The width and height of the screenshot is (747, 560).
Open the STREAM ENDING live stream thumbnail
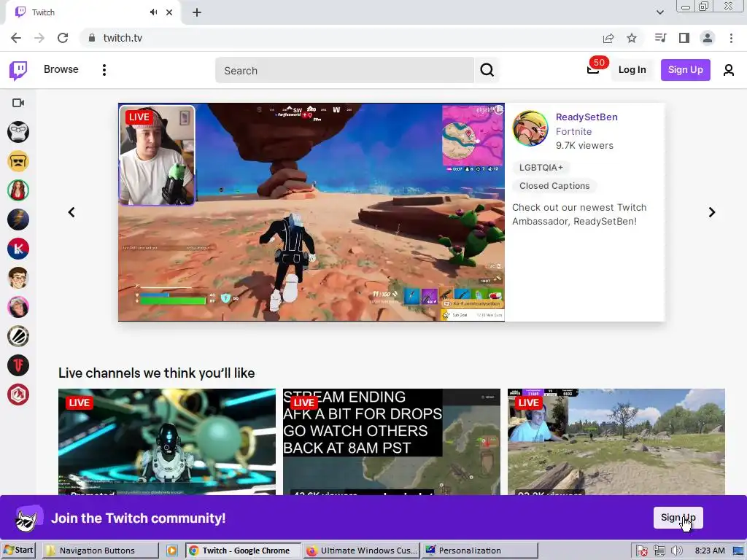coord(392,442)
